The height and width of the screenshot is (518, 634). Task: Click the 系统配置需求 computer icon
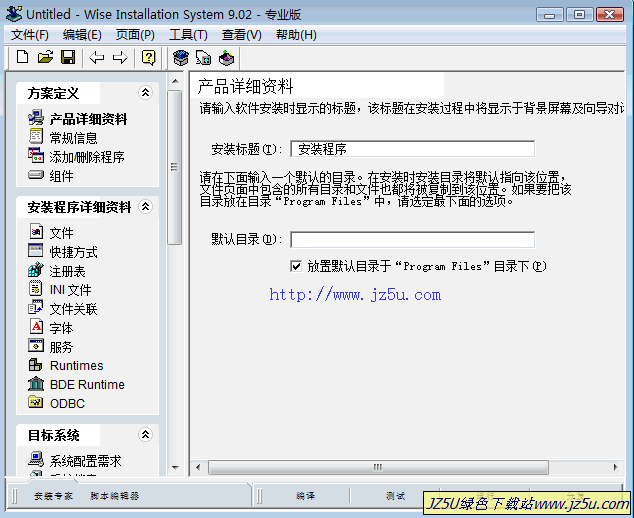[x=36, y=459]
